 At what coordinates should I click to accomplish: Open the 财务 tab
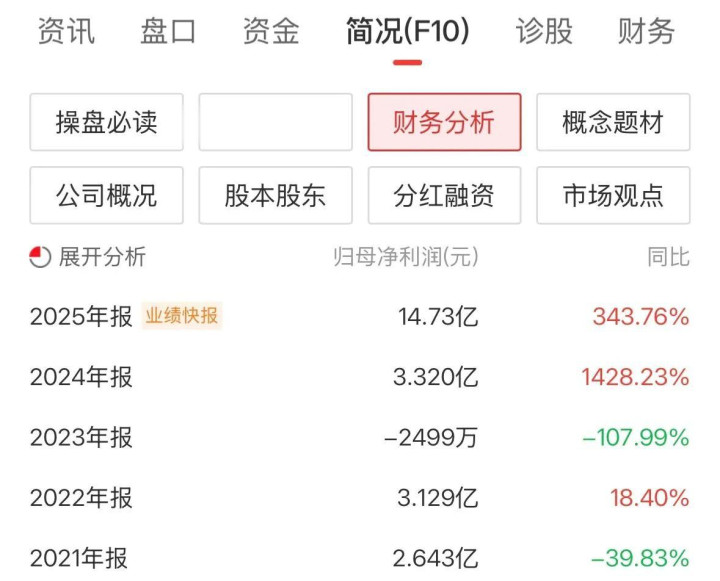[x=646, y=32]
